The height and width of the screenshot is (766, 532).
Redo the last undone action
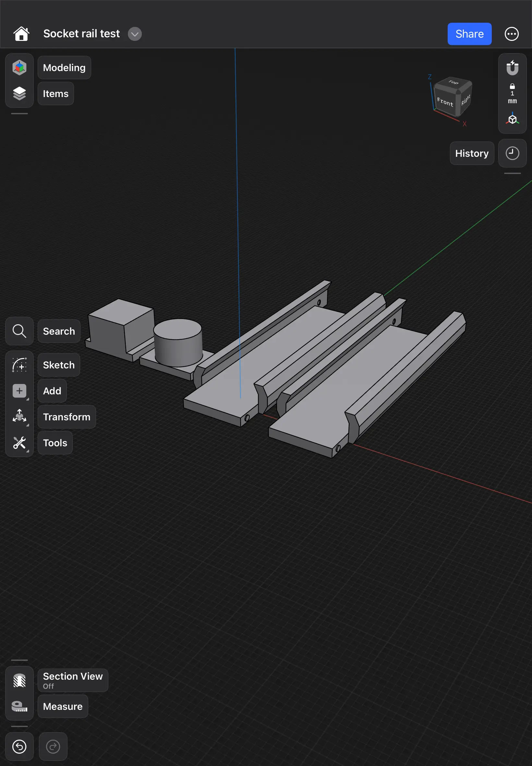[x=53, y=746]
